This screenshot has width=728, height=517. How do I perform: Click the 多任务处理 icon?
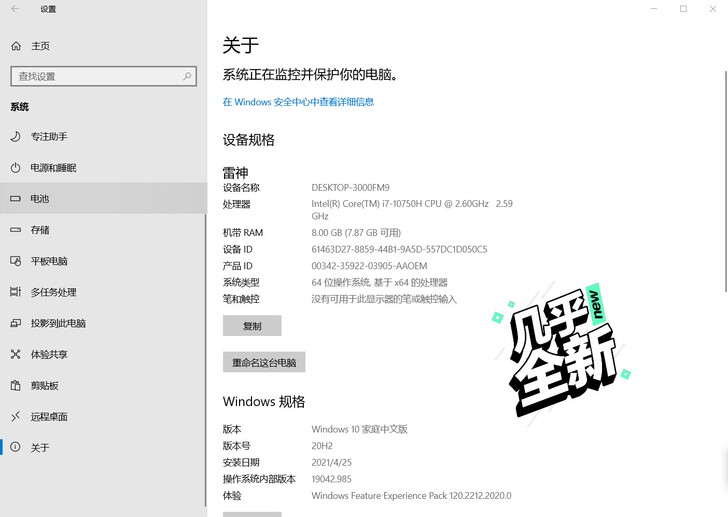pos(15,292)
